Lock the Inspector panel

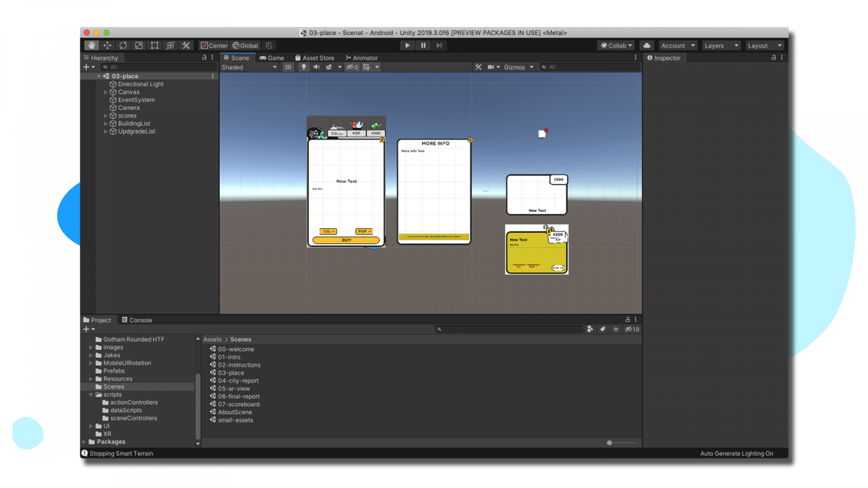coord(774,57)
